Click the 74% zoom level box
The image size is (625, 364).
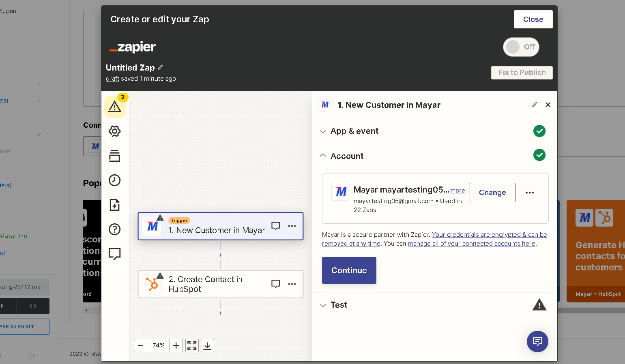pyautogui.click(x=158, y=345)
